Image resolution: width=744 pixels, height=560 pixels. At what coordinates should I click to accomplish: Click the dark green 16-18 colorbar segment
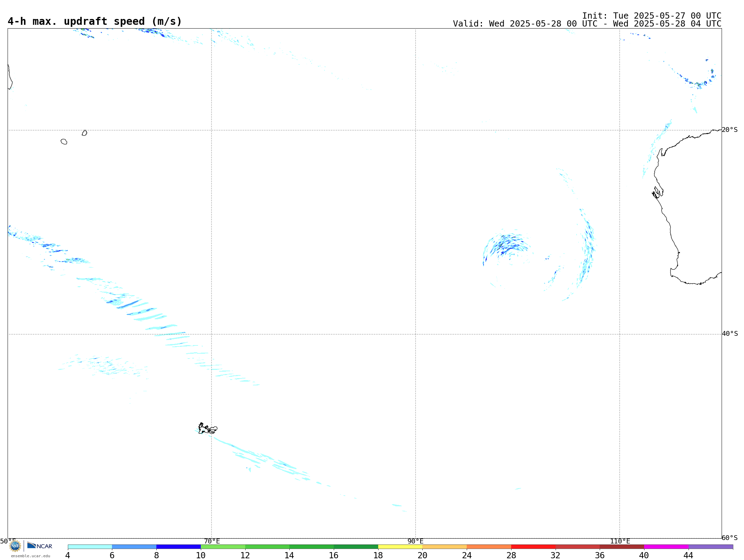356,547
